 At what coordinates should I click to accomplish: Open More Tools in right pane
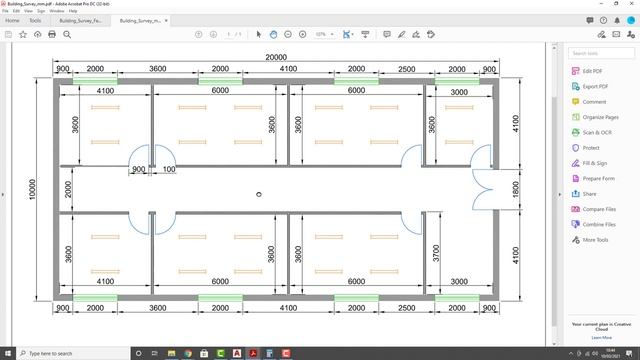(595, 240)
